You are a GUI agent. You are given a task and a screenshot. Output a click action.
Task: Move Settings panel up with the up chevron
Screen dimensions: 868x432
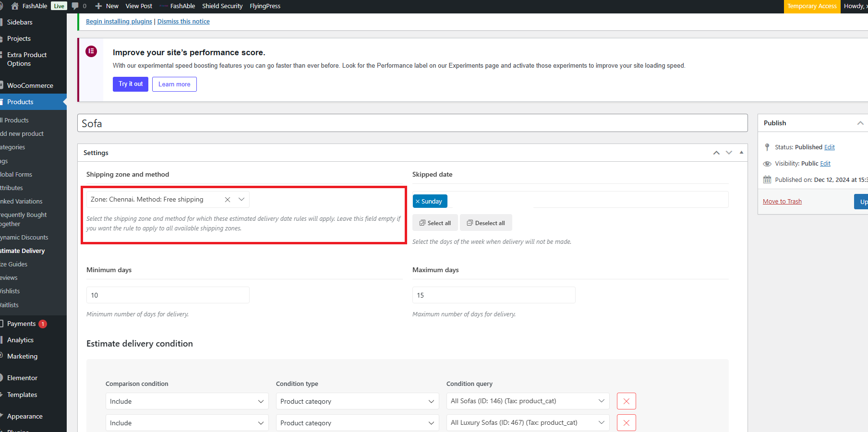click(716, 153)
